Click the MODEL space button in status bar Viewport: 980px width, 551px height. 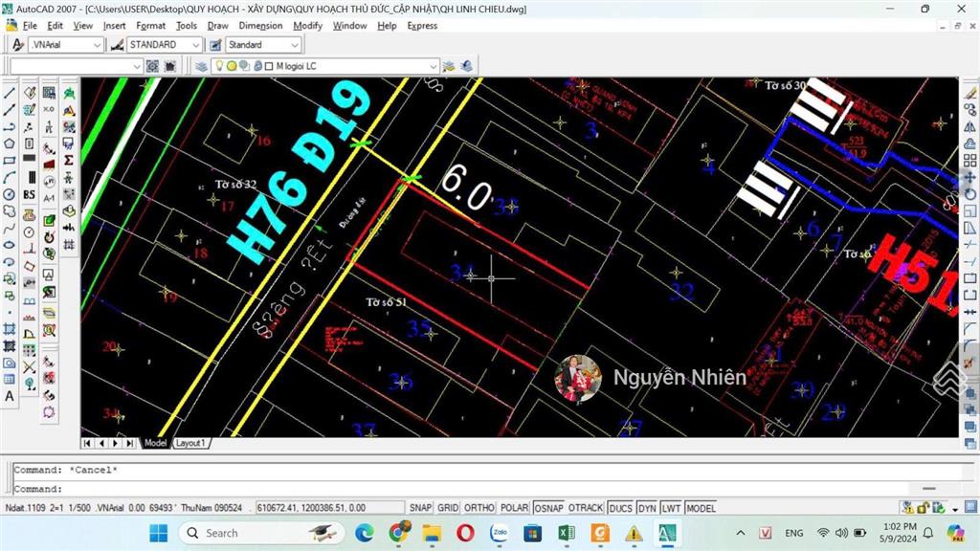click(x=701, y=508)
